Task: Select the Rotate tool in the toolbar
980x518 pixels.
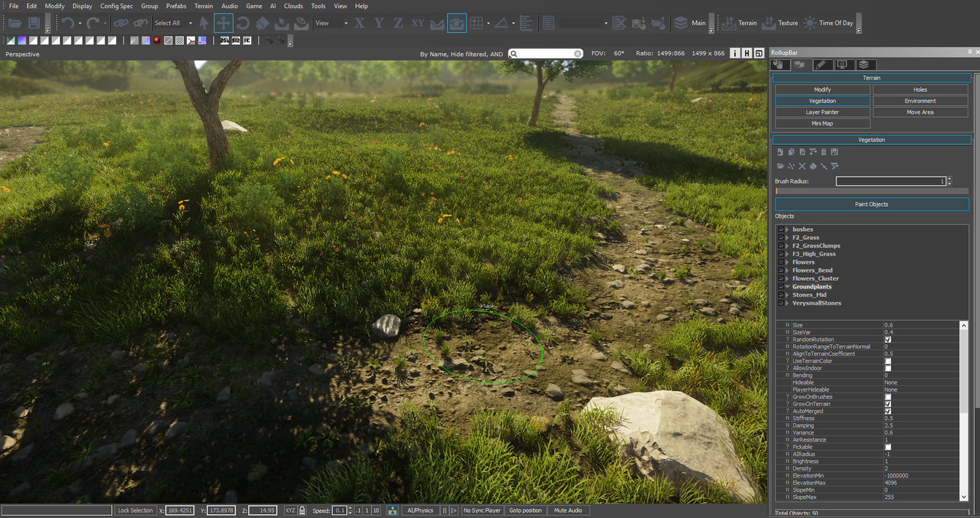Action: pos(243,23)
